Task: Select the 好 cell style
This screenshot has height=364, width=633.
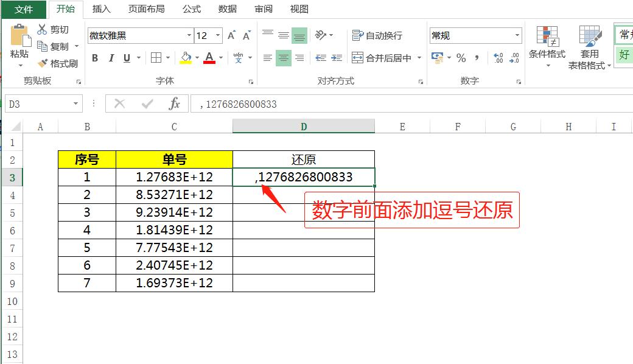Action: [624, 55]
